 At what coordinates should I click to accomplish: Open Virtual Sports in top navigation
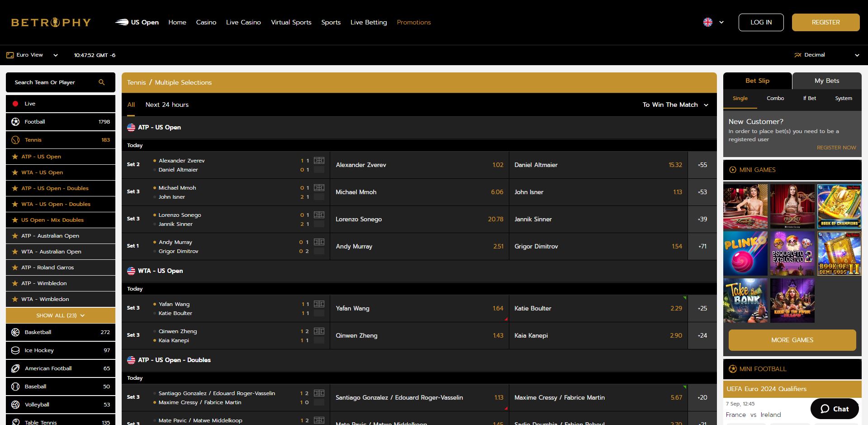[291, 22]
